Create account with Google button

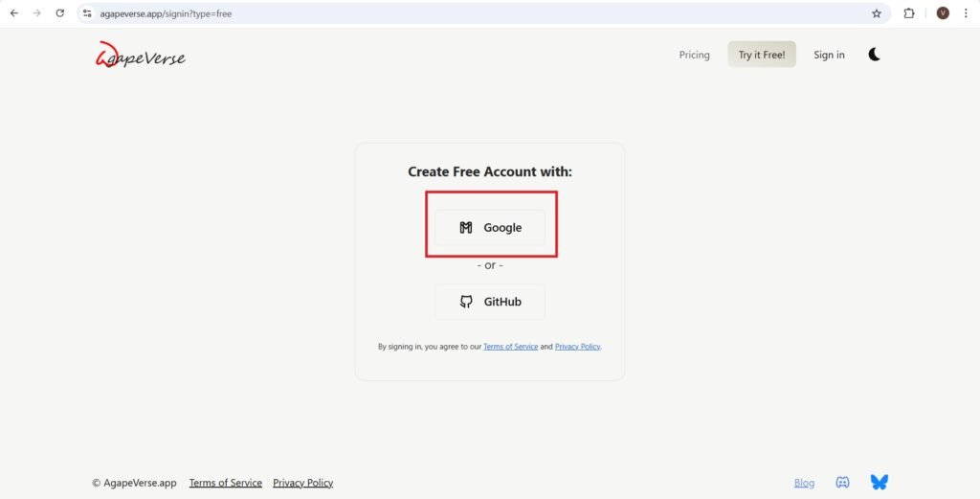point(490,228)
